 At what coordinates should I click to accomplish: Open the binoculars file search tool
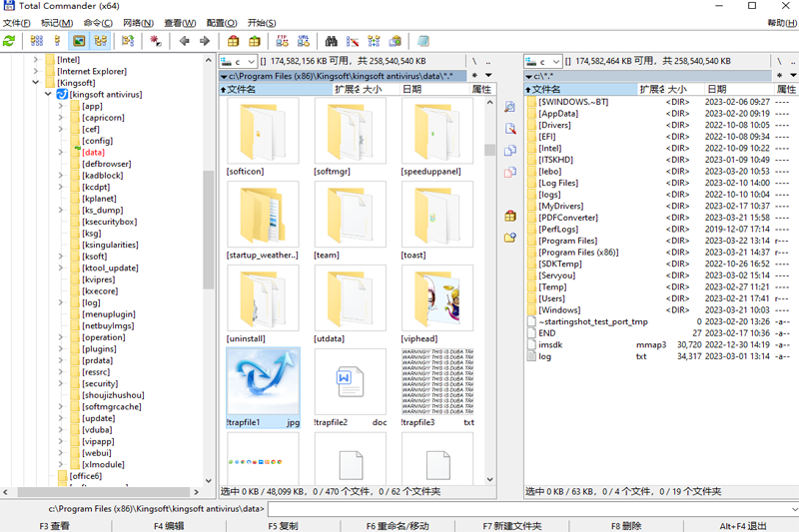332,41
